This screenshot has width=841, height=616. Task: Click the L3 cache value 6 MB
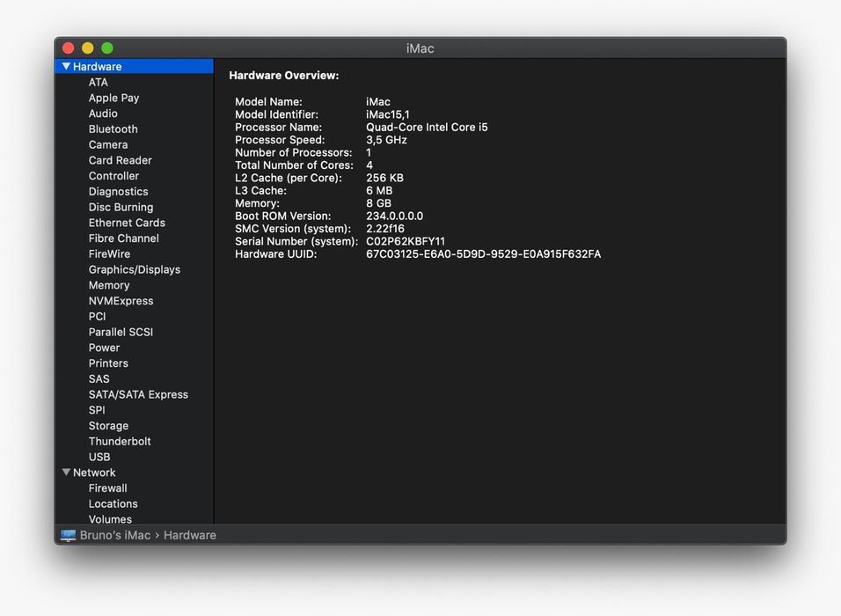coord(379,190)
